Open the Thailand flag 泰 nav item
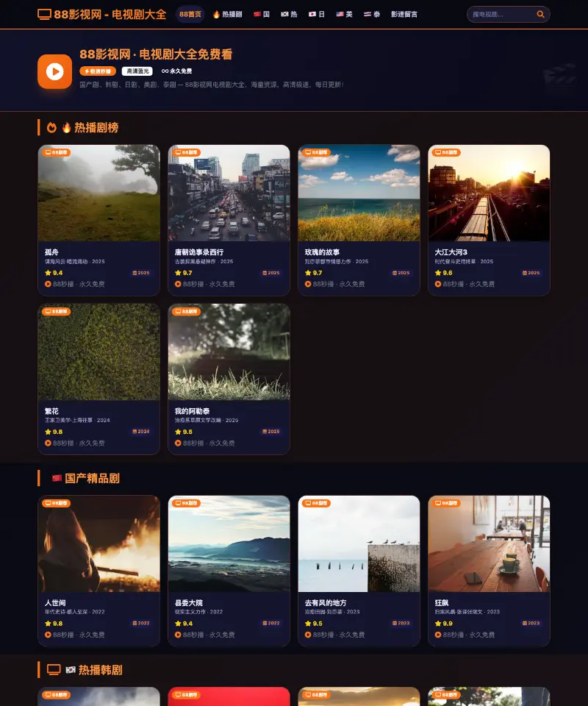Screen dimensions: 588x706 pyautogui.click(x=372, y=15)
